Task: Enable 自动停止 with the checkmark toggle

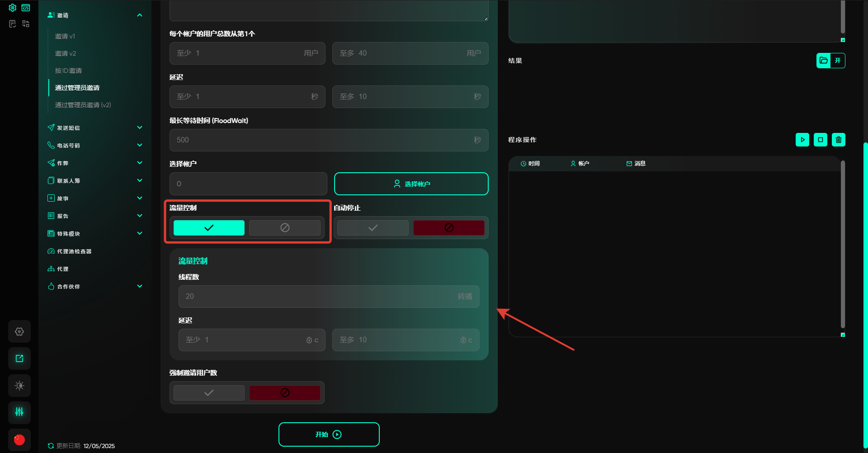Action: [x=373, y=228]
